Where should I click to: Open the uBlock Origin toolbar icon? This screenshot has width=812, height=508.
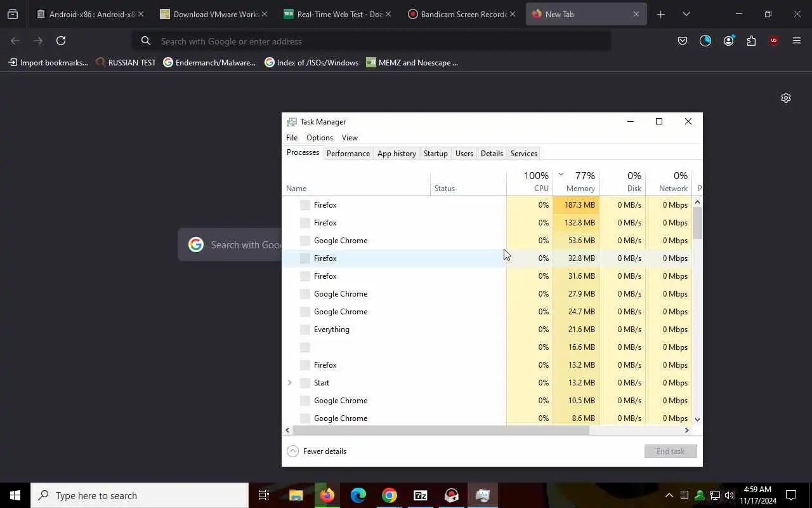774,41
